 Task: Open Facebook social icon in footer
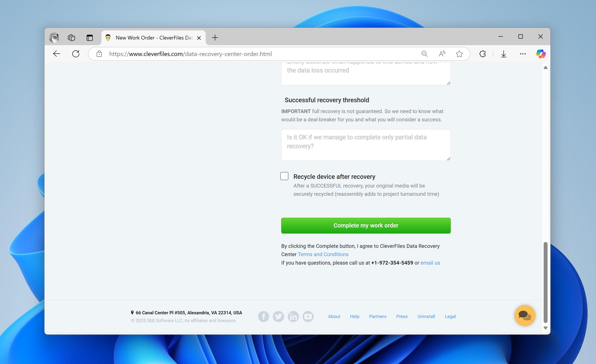tap(263, 316)
